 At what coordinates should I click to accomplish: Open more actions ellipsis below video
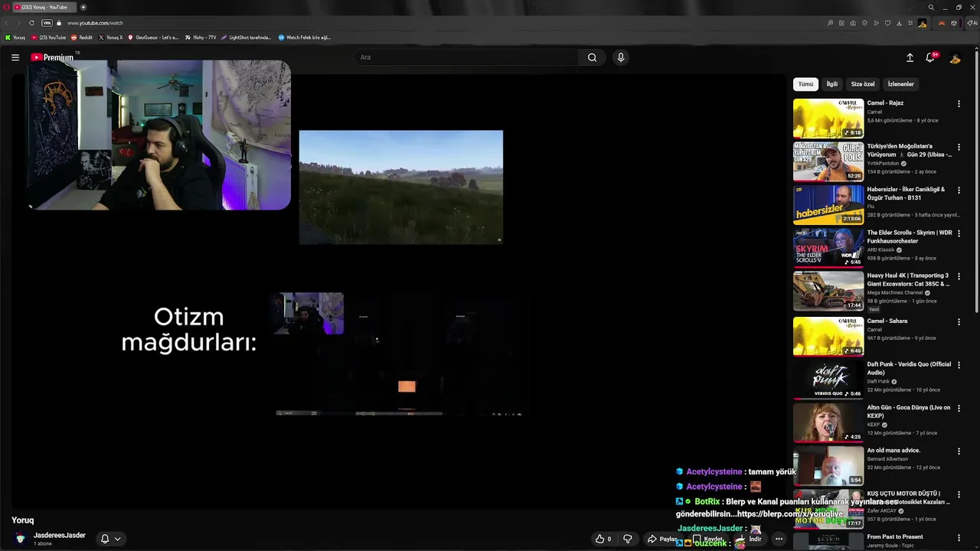[x=779, y=539]
